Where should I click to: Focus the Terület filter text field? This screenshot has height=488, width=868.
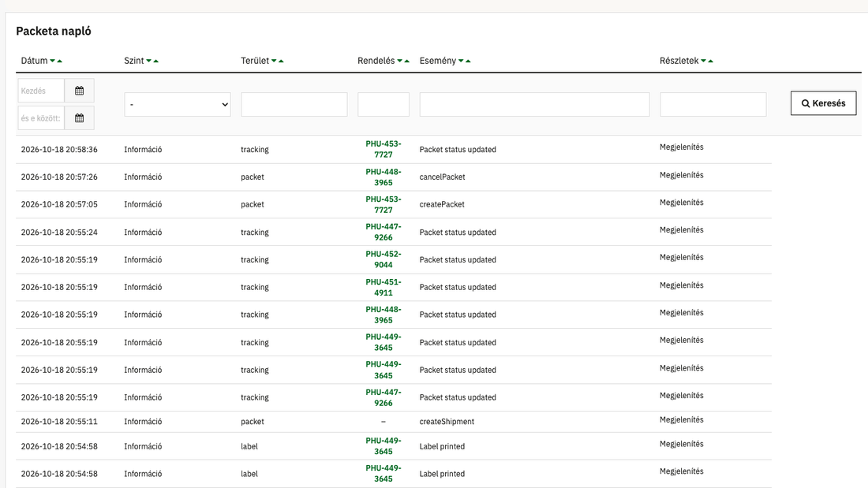(294, 105)
